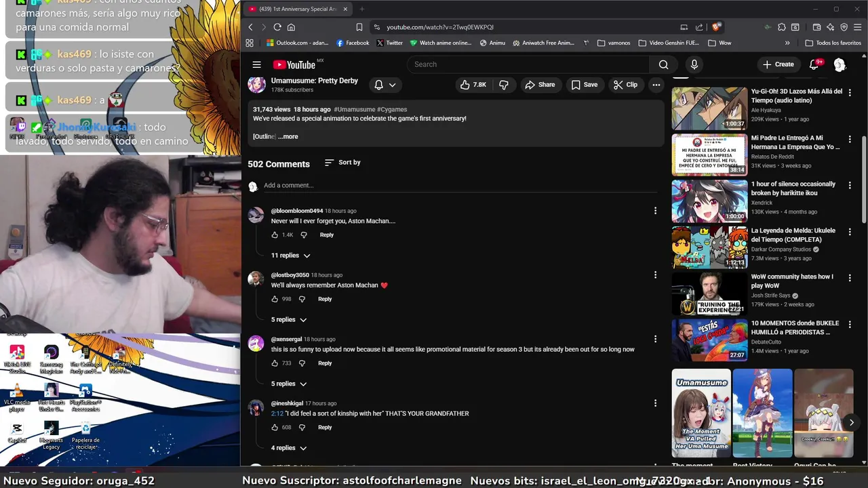Open a new browser tab

coord(361,9)
